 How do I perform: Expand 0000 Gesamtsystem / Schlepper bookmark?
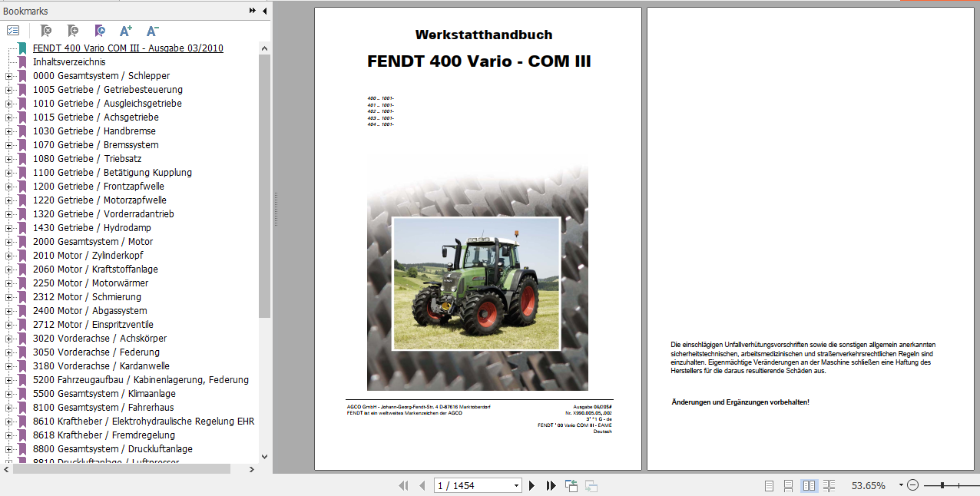(9, 76)
